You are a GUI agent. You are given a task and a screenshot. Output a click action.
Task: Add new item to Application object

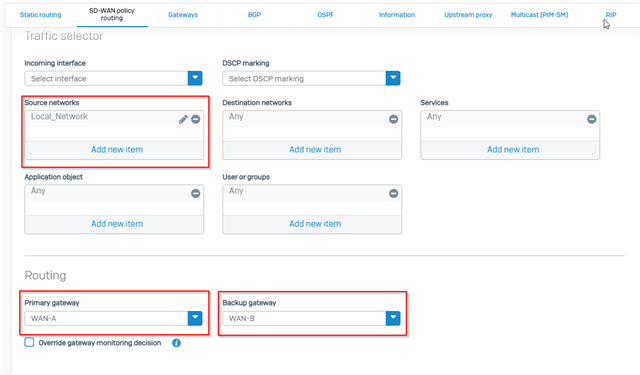(117, 224)
